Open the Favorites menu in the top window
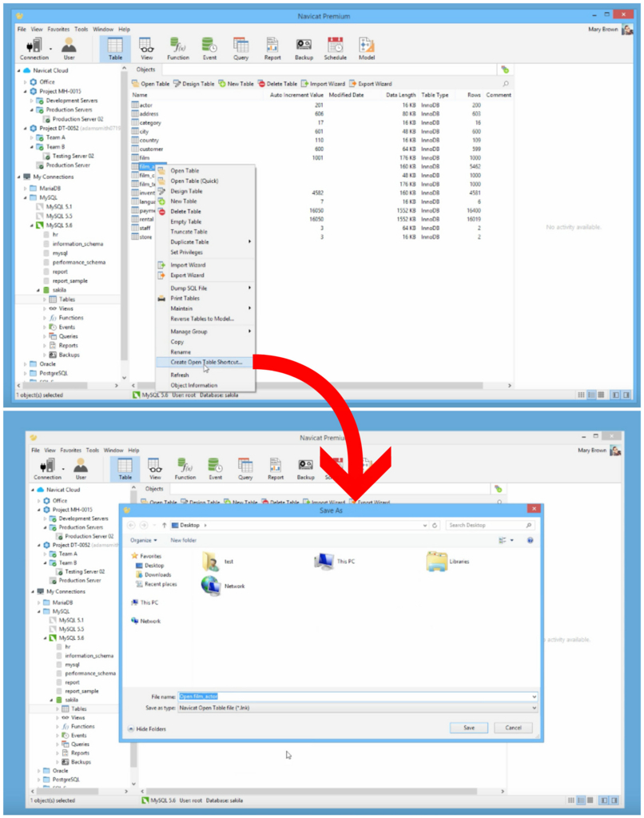 click(x=58, y=30)
